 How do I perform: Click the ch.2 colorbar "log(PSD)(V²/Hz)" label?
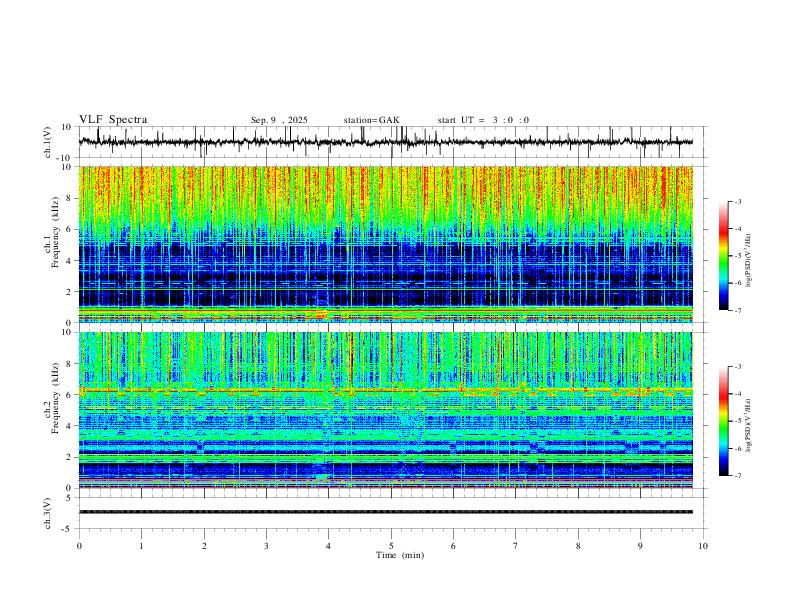coord(749,425)
